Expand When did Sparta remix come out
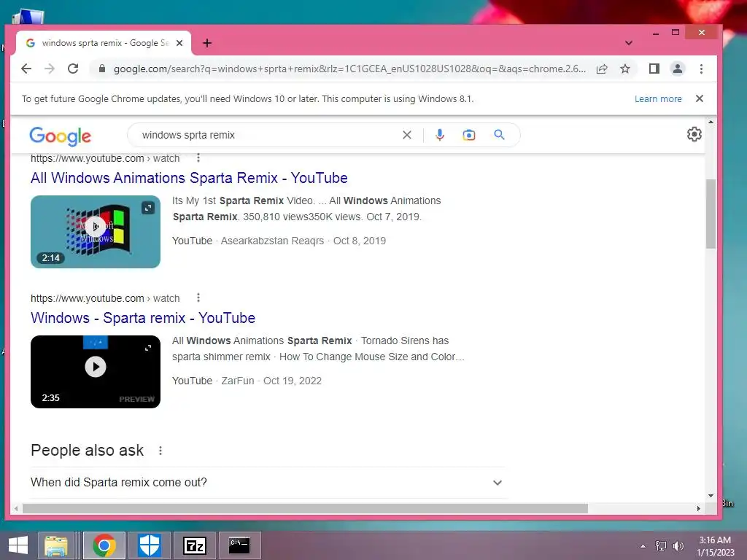This screenshot has width=747, height=560. (267, 483)
